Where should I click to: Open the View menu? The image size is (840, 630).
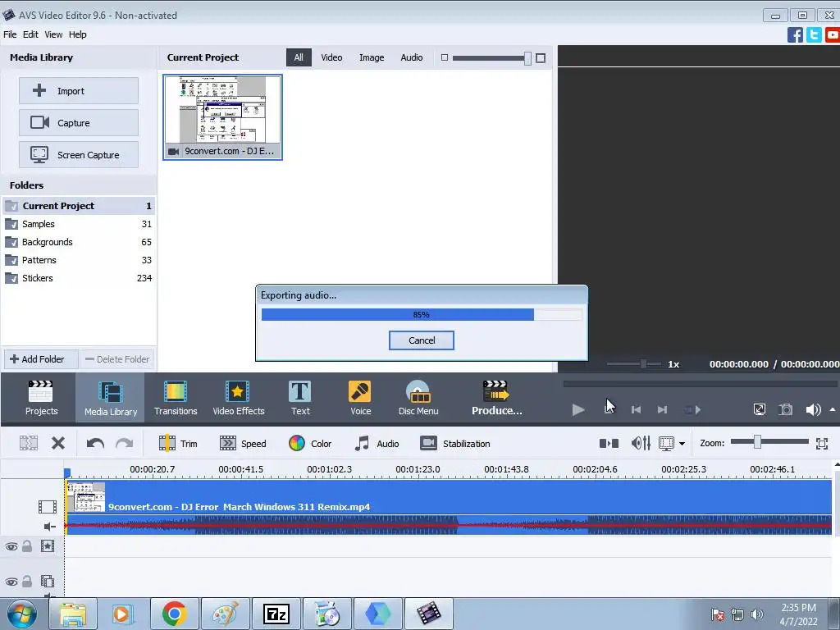[x=53, y=34]
